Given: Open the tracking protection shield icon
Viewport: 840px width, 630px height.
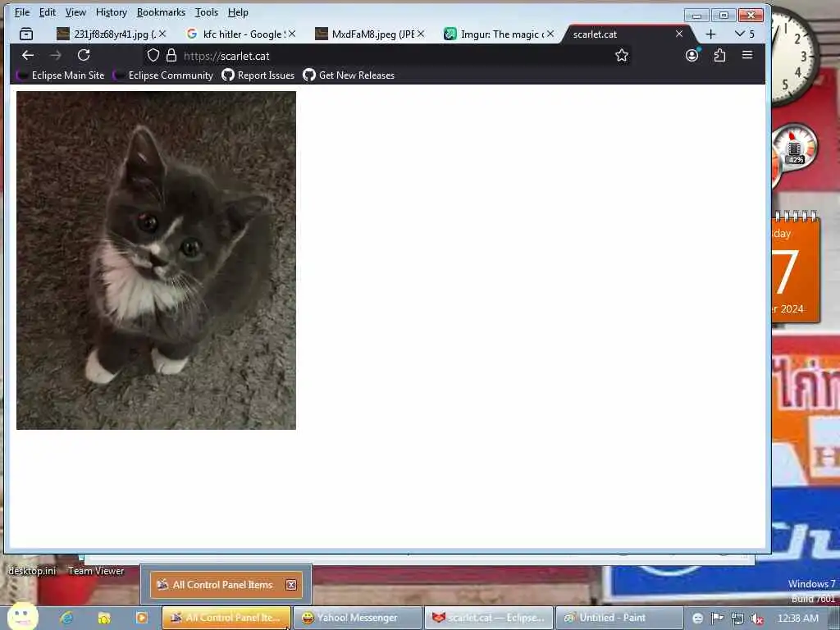Looking at the screenshot, I should 153,55.
